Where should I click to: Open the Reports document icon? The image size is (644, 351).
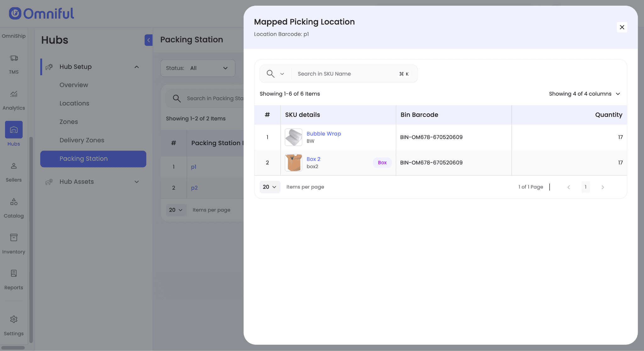tap(14, 273)
